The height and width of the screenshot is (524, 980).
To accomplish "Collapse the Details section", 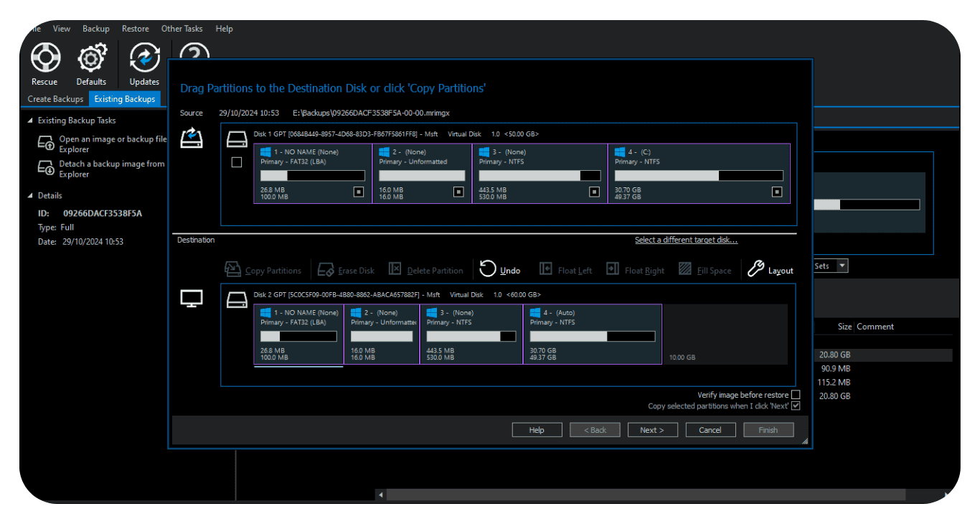I will (x=30, y=195).
